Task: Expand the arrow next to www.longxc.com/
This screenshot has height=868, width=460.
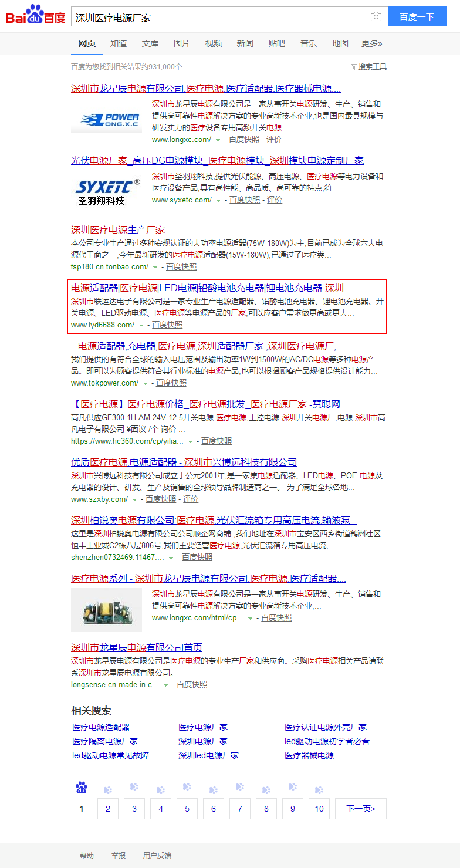Action: [x=218, y=140]
